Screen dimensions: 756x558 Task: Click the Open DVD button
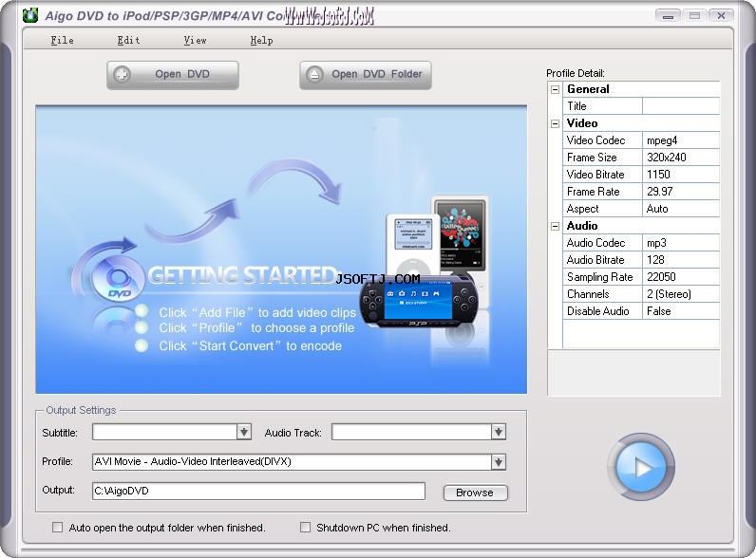tap(173, 75)
